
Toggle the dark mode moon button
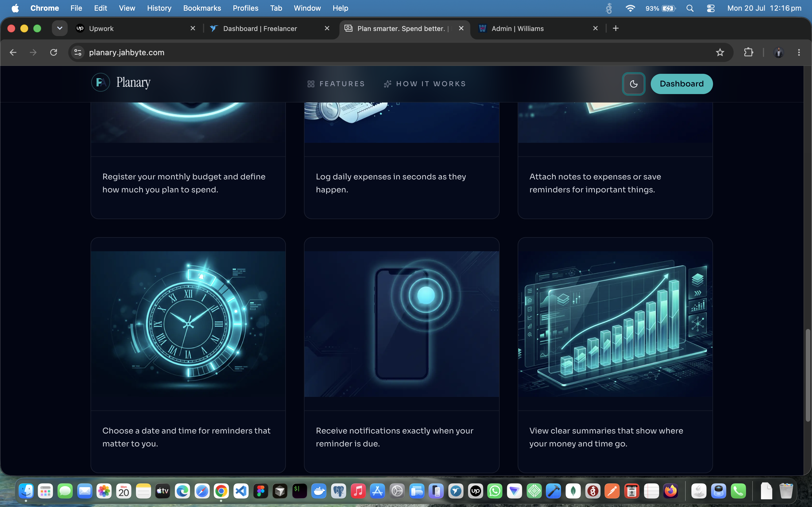coord(634,84)
